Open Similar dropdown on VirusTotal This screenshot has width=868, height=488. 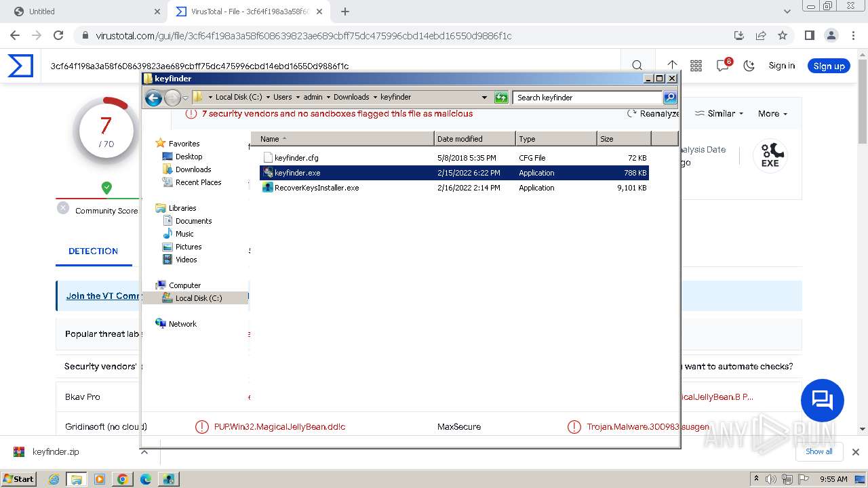[719, 114]
